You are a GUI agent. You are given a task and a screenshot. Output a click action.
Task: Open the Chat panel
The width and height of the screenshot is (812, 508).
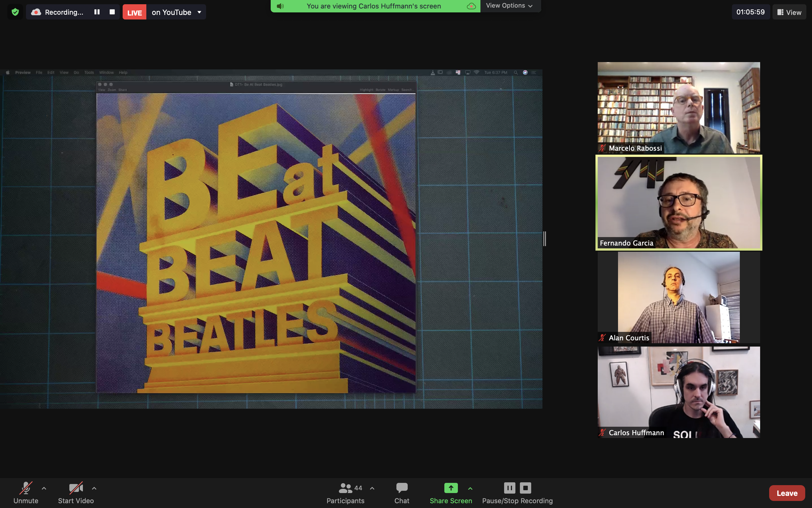point(402,493)
